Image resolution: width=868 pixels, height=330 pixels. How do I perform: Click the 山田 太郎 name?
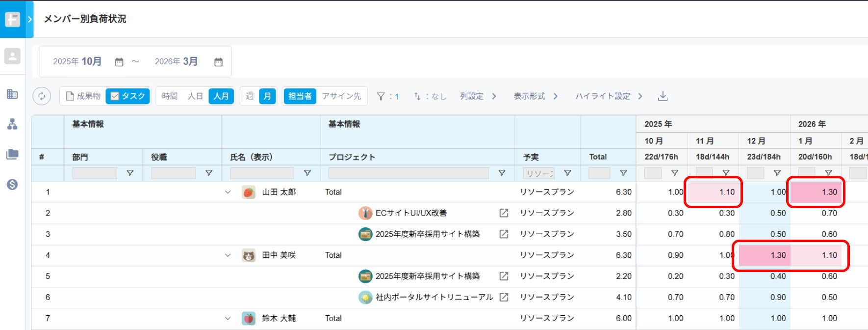[279, 192]
